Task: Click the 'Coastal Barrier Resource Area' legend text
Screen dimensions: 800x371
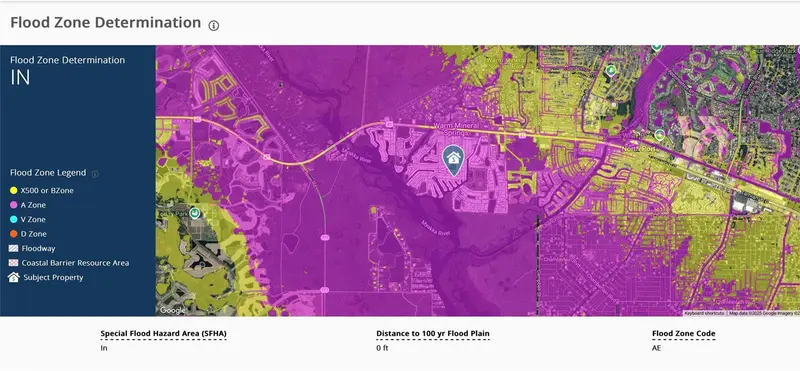Action: pyautogui.click(x=75, y=263)
